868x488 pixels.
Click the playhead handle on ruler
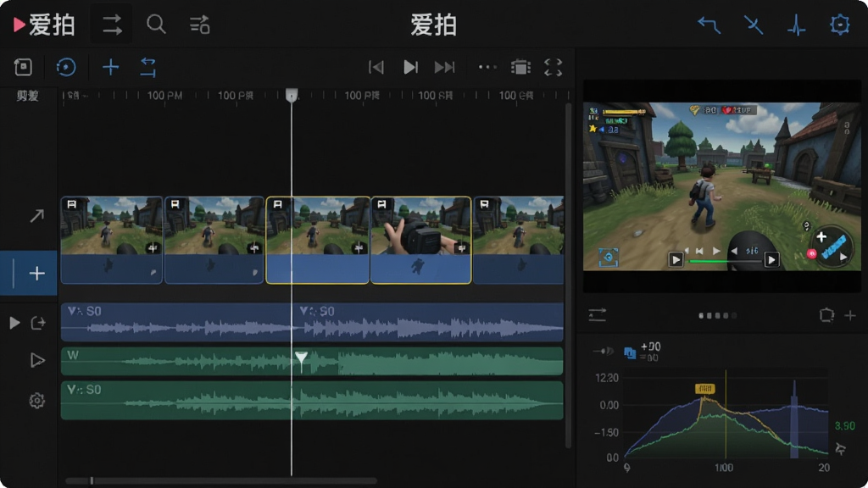pos(292,95)
